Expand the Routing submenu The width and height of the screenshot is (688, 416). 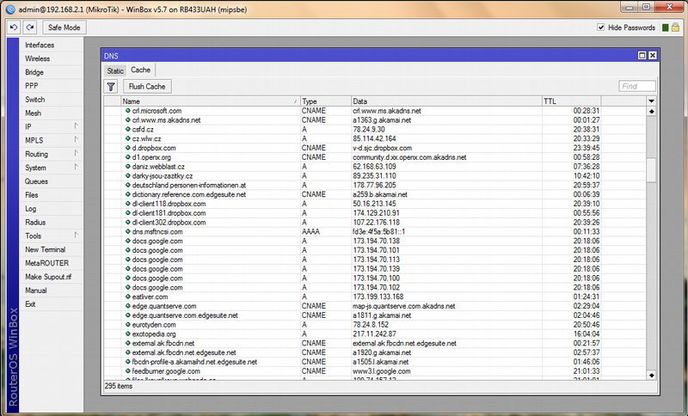pos(51,154)
